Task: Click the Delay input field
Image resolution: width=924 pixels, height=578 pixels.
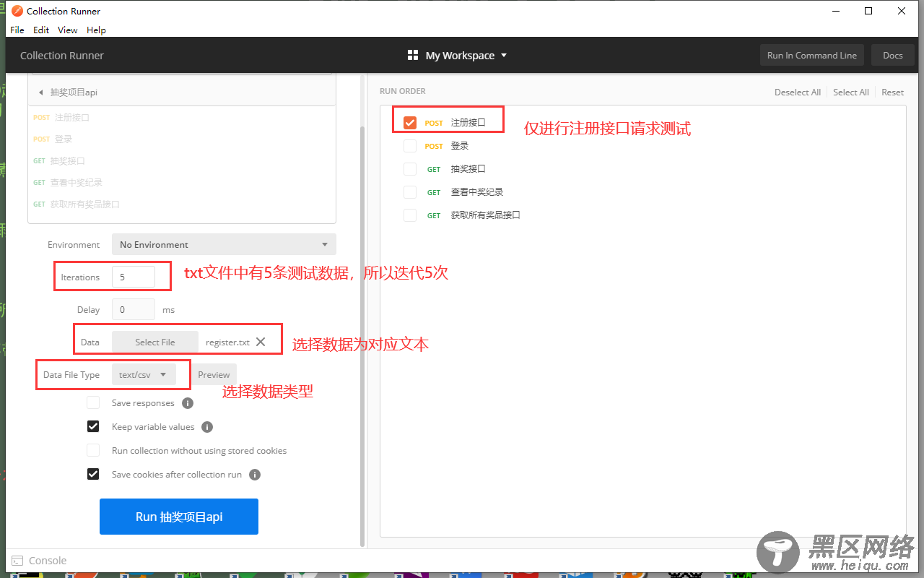Action: coord(134,309)
